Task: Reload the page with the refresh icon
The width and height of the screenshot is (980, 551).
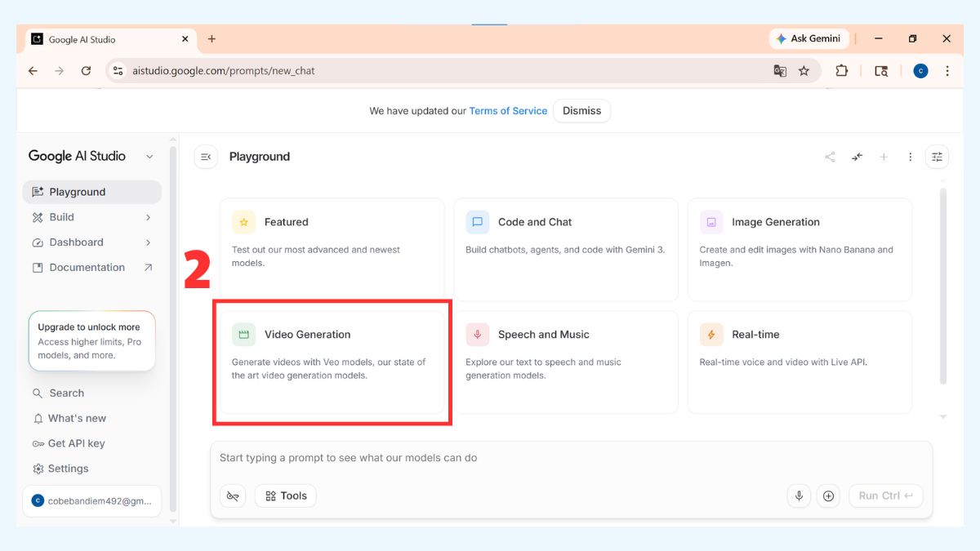Action: (86, 71)
